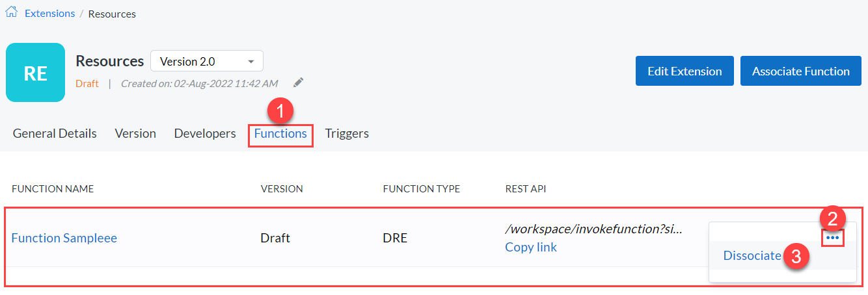
Task: Switch to the Functions tab
Action: (280, 133)
